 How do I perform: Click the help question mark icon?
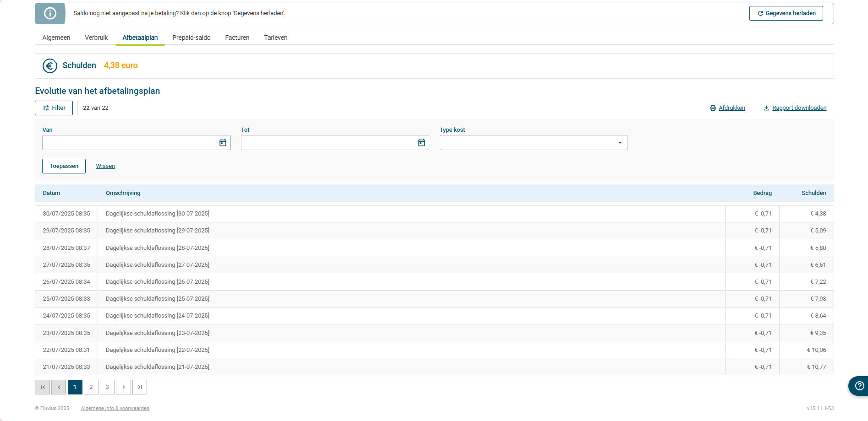859,386
